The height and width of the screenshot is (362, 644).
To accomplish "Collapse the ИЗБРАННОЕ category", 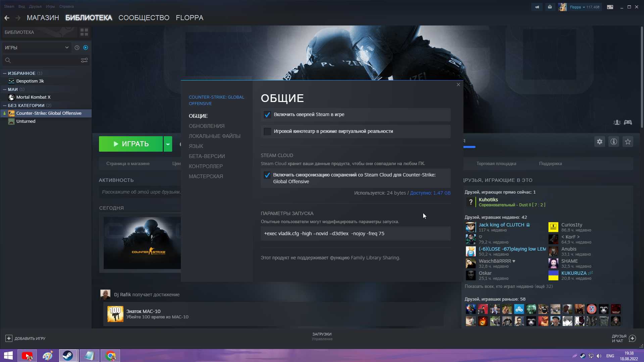I will click(5, 73).
